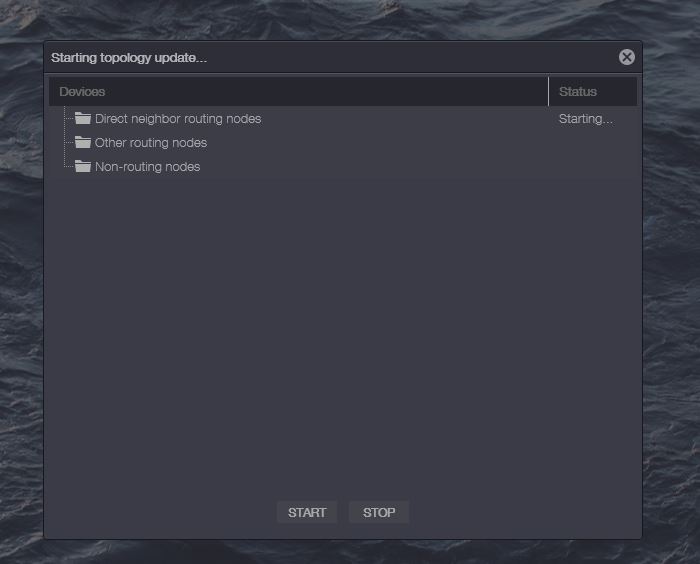
Task: Click the Non-routing nodes folder icon
Action: [x=83, y=167]
